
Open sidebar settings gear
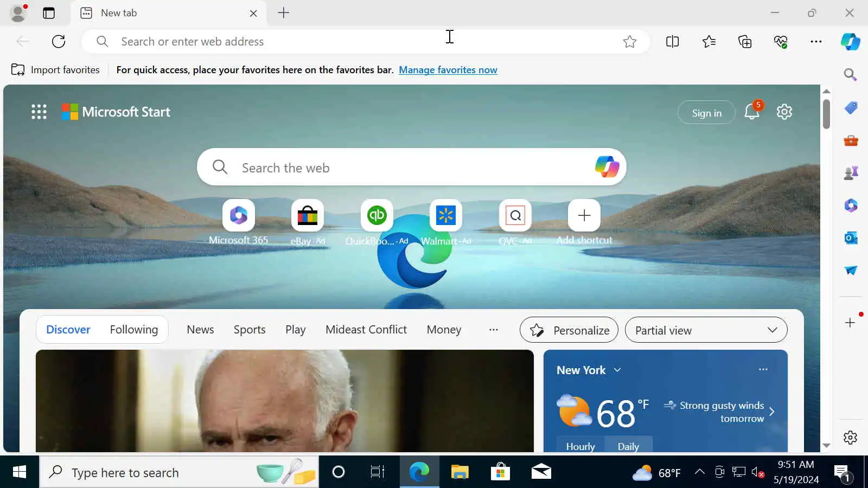click(x=850, y=438)
